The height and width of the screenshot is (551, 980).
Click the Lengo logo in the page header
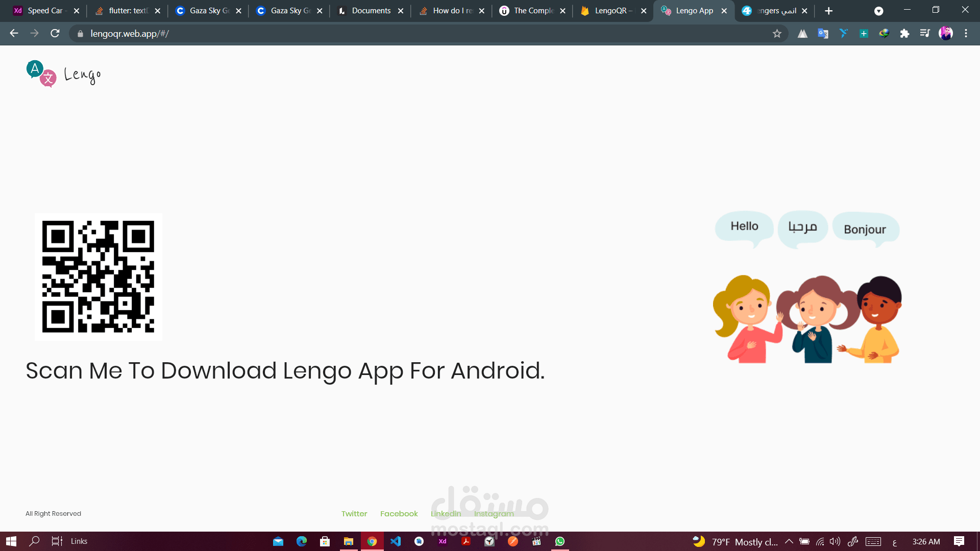(63, 73)
